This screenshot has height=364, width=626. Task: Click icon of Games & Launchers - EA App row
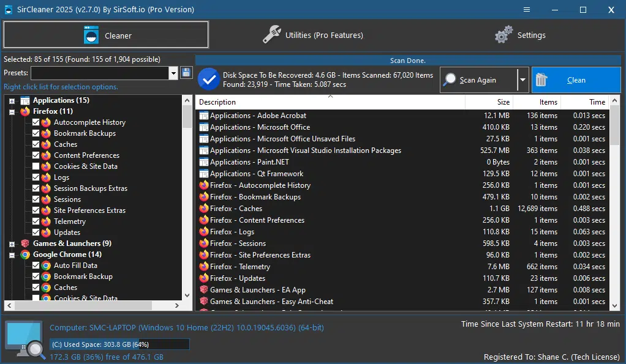[x=203, y=290]
